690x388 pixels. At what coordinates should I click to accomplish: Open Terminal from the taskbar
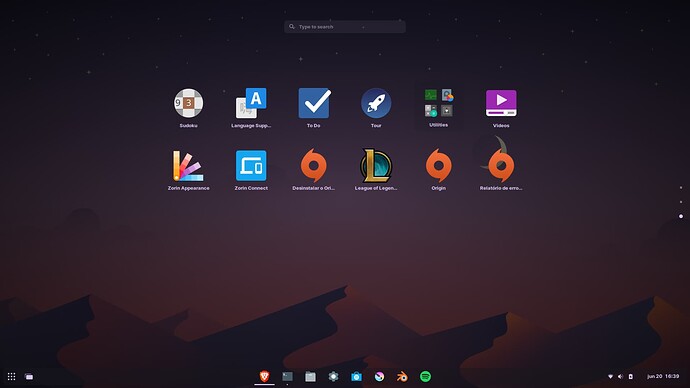pyautogui.click(x=287, y=377)
